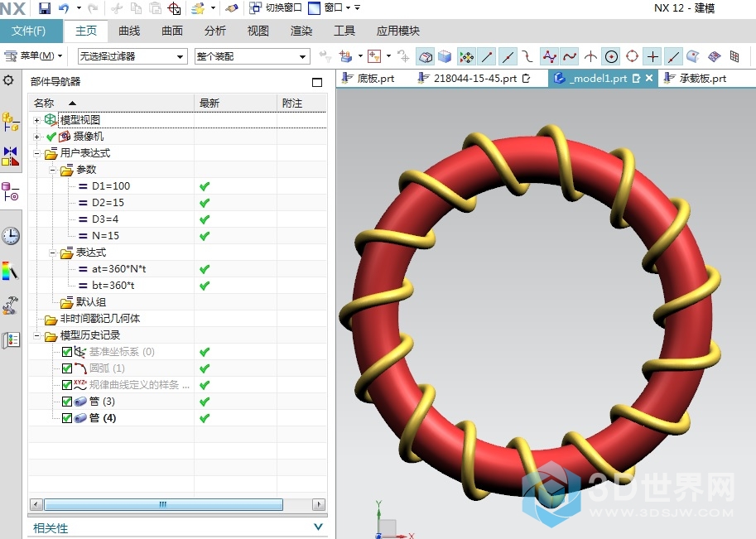Switch to the 视图 ribbon tab

[x=258, y=31]
